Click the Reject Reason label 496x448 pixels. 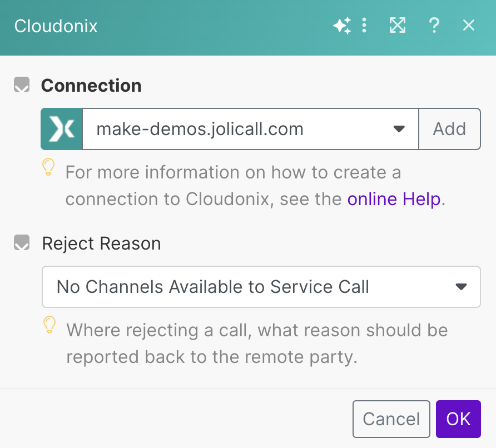tap(101, 243)
